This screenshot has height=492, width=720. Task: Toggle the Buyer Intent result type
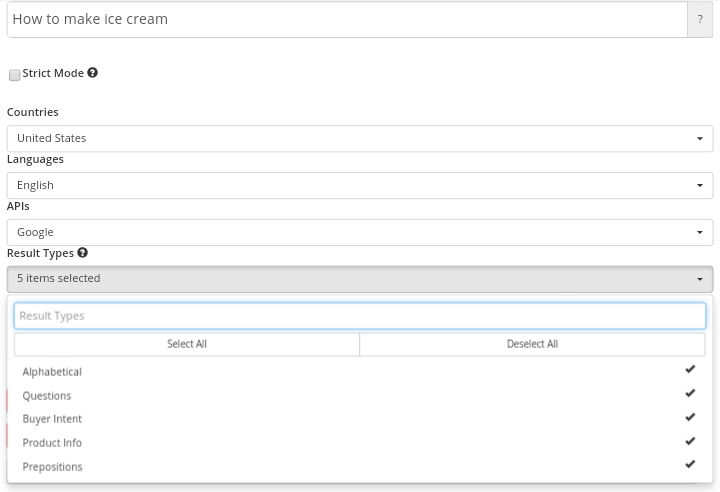tap(52, 419)
